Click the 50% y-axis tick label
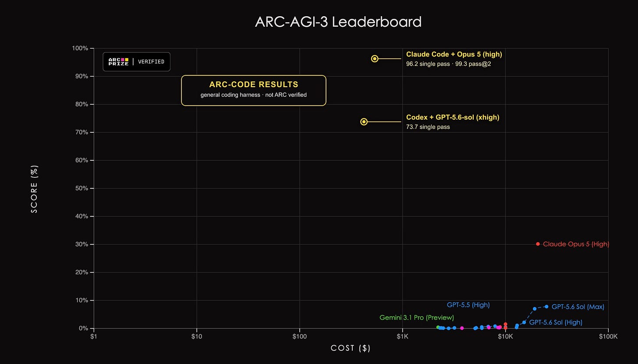The image size is (638, 364). 82,188
